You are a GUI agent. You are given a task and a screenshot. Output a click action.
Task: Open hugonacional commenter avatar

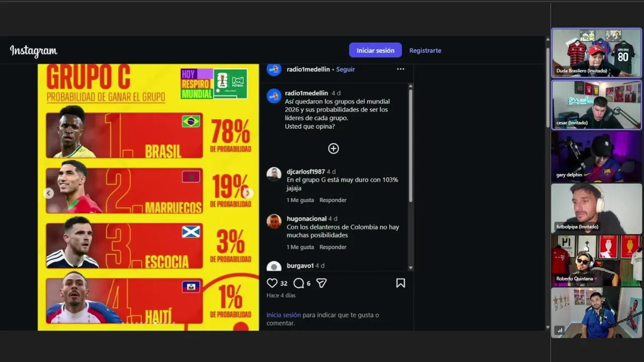pos(274,221)
